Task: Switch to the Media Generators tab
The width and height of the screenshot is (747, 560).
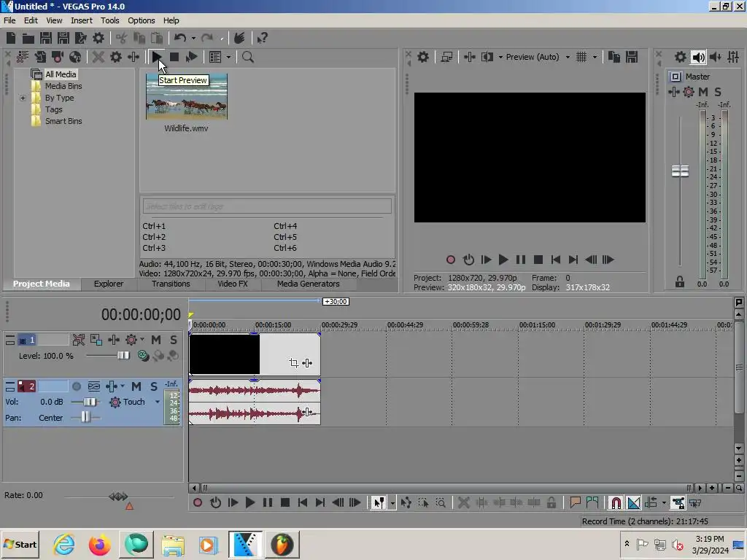Action: (309, 284)
